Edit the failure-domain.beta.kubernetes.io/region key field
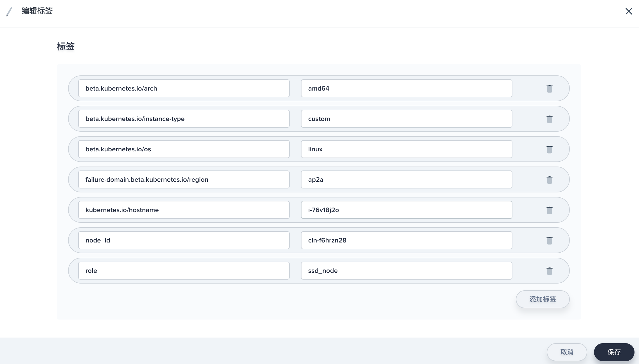The width and height of the screenshot is (639, 364). [184, 179]
